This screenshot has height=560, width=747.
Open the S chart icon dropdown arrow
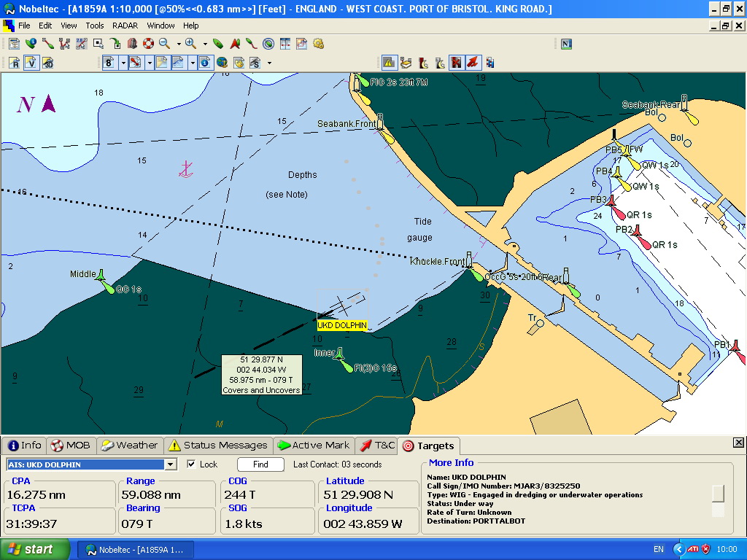269,63
